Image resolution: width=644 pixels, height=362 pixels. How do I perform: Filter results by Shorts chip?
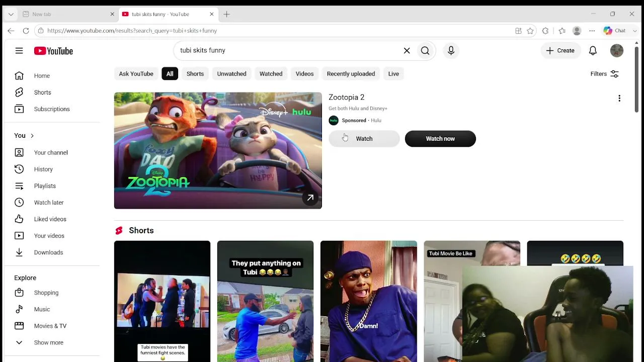tap(195, 74)
